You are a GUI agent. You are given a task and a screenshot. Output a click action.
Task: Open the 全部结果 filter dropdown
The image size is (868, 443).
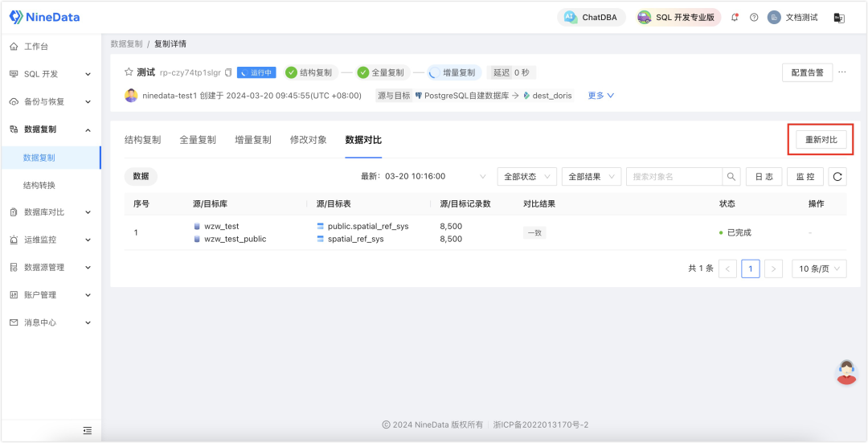[x=592, y=177]
